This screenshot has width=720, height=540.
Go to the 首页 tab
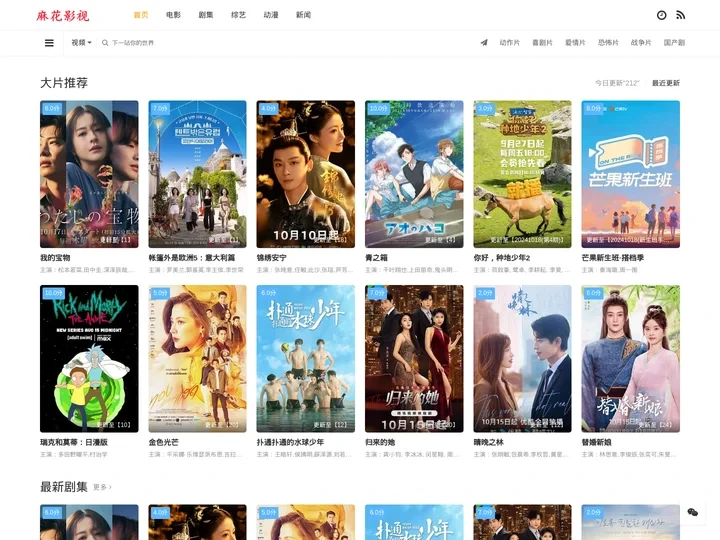(141, 15)
